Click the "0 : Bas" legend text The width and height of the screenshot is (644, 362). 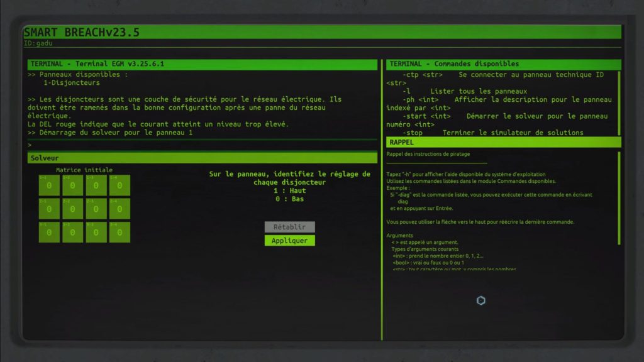click(x=289, y=199)
